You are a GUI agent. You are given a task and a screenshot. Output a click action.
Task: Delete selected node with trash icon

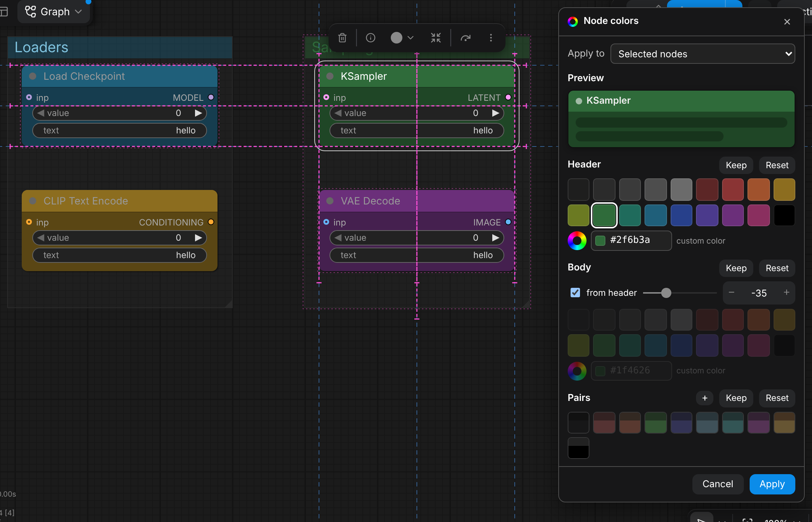pyautogui.click(x=342, y=38)
